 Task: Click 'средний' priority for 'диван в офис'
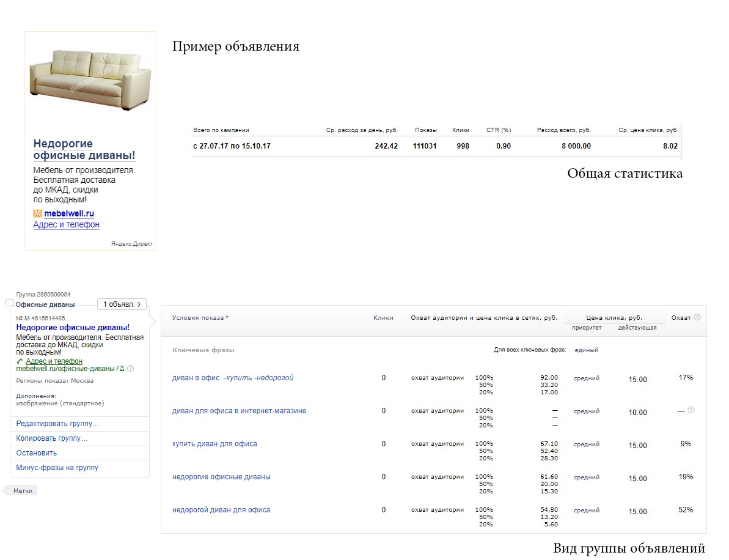tap(586, 378)
